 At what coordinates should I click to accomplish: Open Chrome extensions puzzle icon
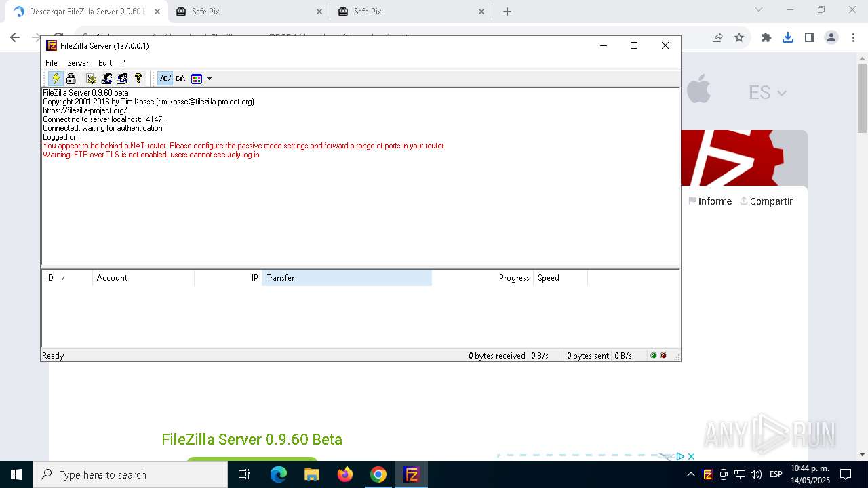coord(766,37)
